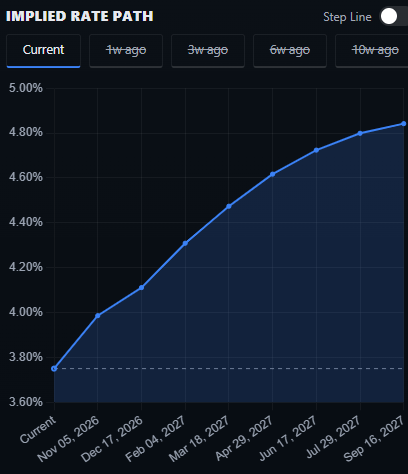Click the Mar 18, 2027 date label
The width and height of the screenshot is (408, 474).
coord(199,439)
